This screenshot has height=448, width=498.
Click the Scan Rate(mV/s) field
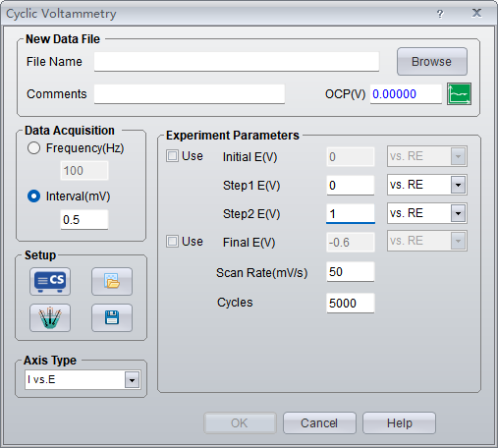click(x=351, y=272)
